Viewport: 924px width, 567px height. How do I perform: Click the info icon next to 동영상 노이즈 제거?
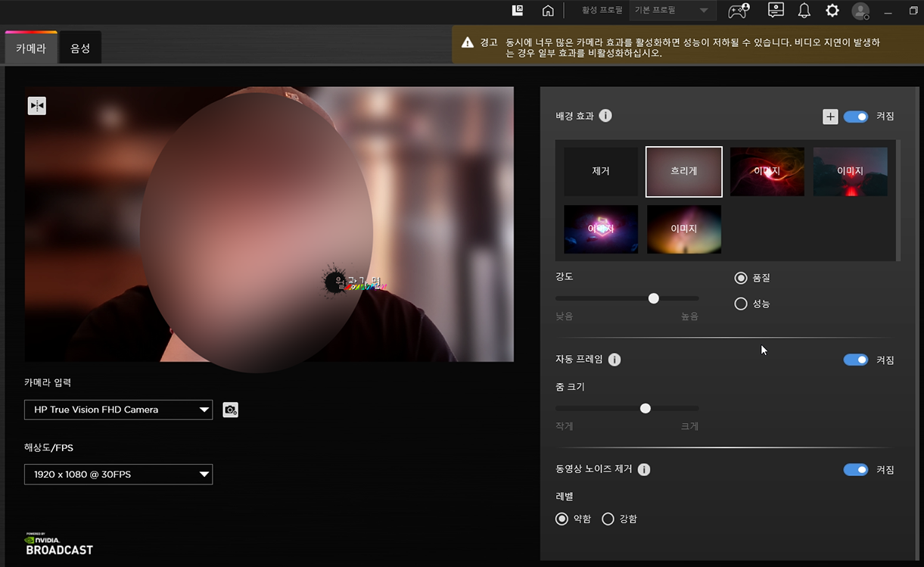644,469
